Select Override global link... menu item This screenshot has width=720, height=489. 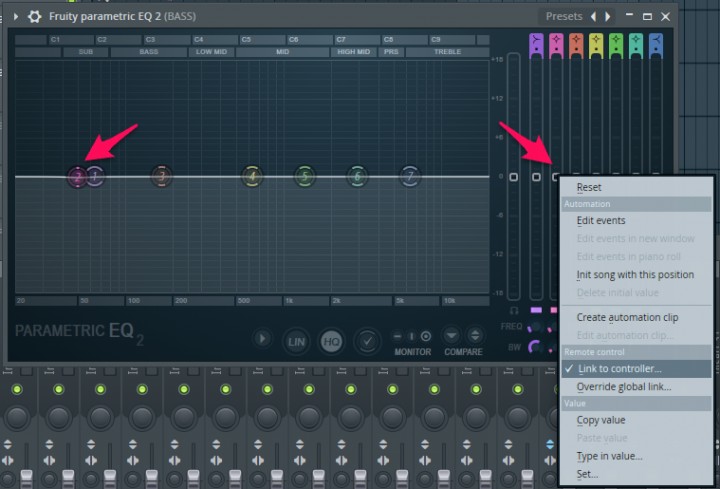636,387
